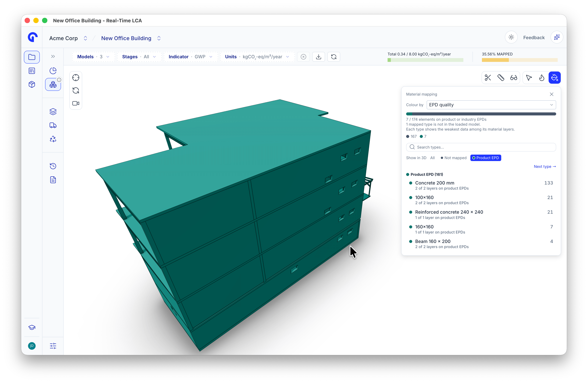The width and height of the screenshot is (588, 383).
Task: Click the download export icon
Action: [318, 57]
